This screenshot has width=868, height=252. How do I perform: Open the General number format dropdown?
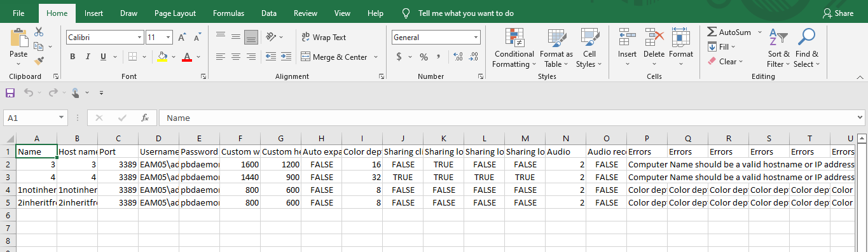tap(476, 38)
